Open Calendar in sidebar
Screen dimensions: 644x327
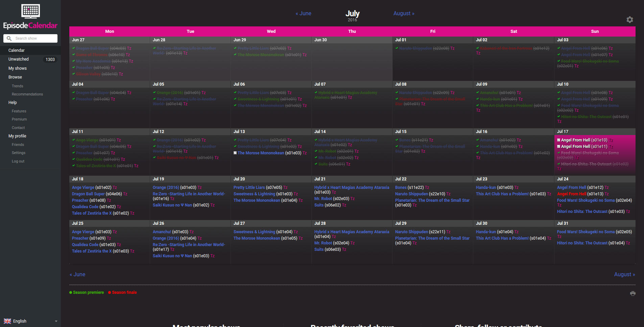click(17, 50)
